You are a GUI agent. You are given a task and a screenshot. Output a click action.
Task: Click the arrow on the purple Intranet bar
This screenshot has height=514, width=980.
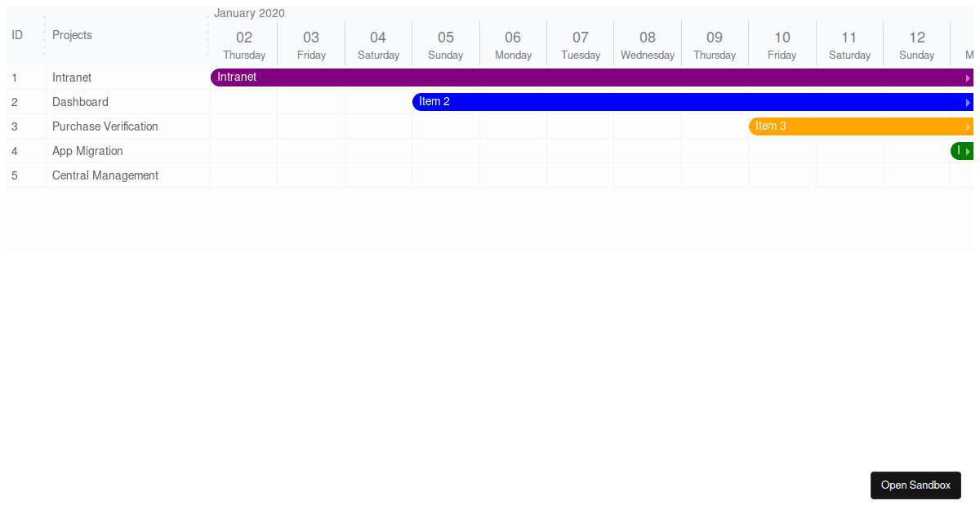click(x=968, y=78)
